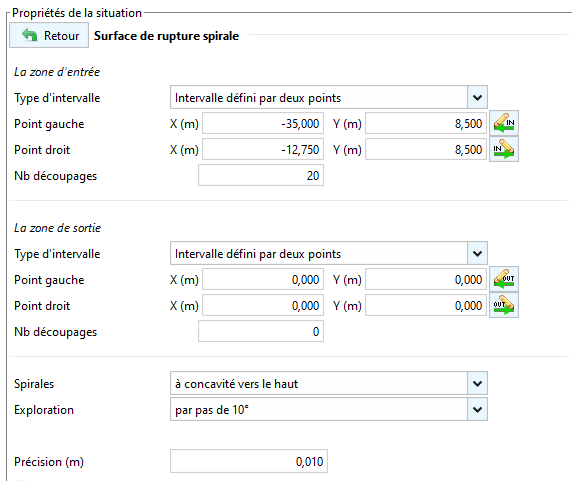Image resolution: width=572 pixels, height=481 pixels.
Task: Click the green Retour arrow icon
Action: (30, 35)
